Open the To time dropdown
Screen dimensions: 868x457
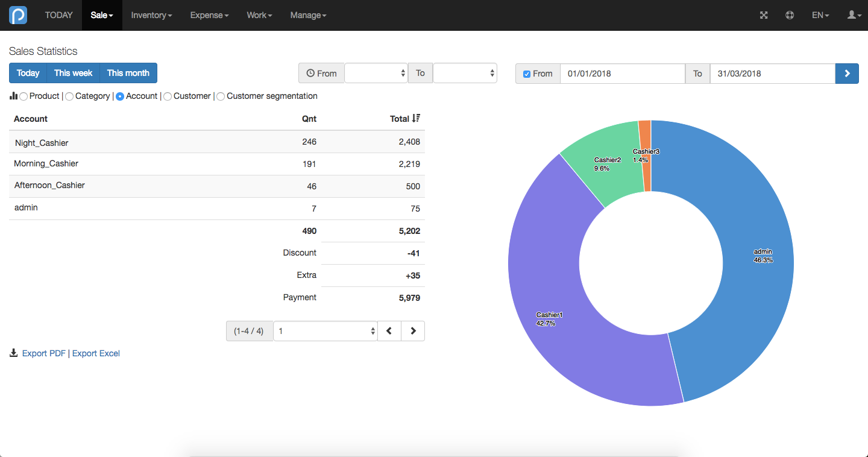465,73
